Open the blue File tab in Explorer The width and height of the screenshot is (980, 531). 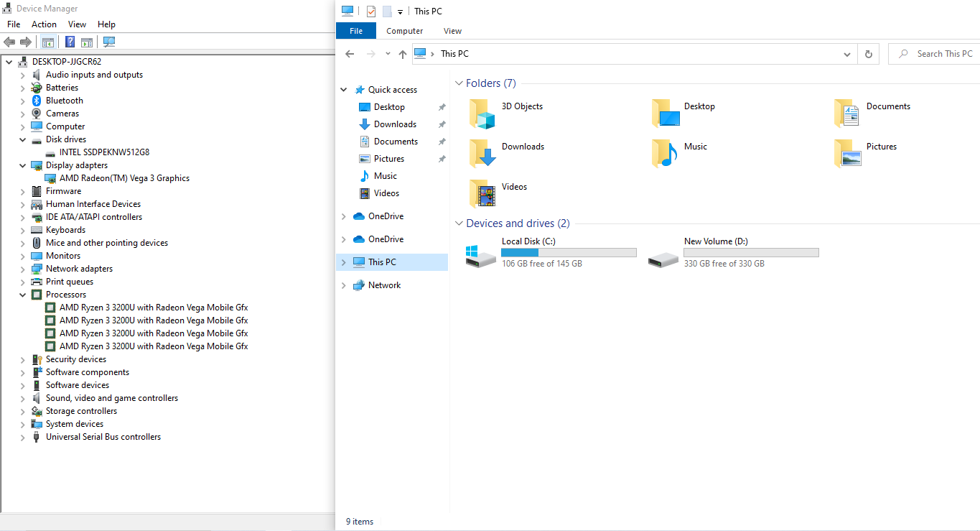[x=355, y=31]
